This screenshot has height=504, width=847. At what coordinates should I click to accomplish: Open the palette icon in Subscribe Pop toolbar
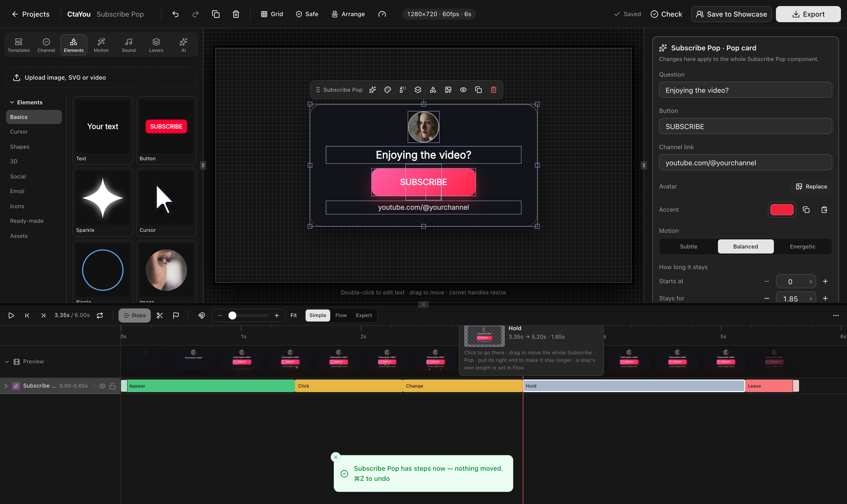[388, 90]
